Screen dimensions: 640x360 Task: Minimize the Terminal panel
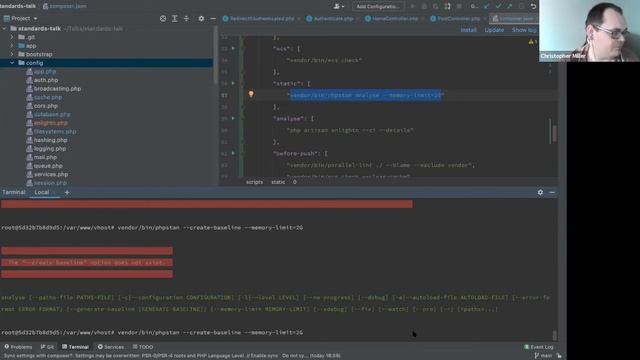coord(552,192)
